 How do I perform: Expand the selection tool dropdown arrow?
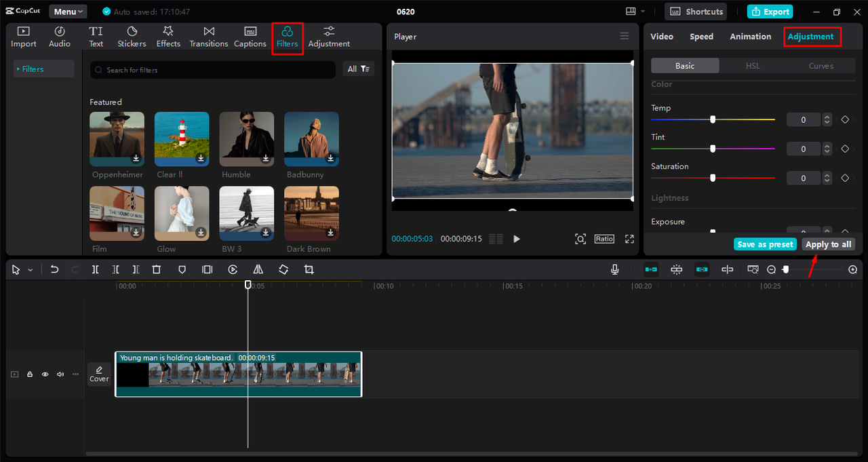click(31, 270)
